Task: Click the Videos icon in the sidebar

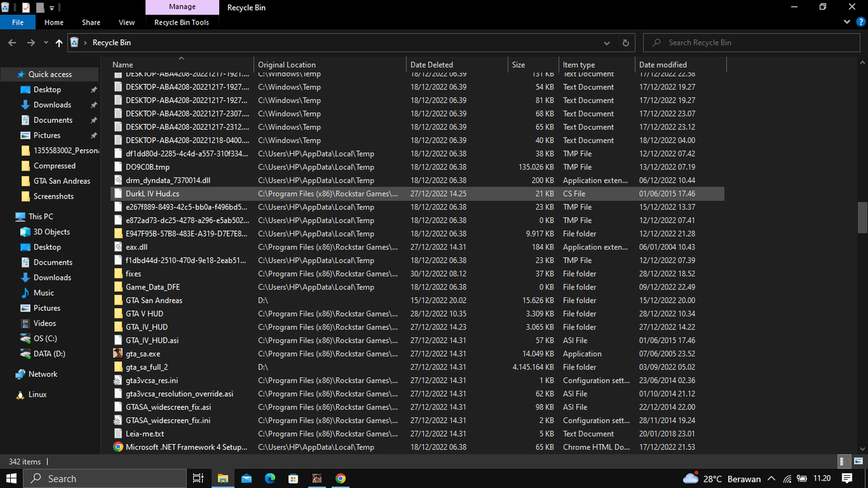Action: click(x=25, y=323)
